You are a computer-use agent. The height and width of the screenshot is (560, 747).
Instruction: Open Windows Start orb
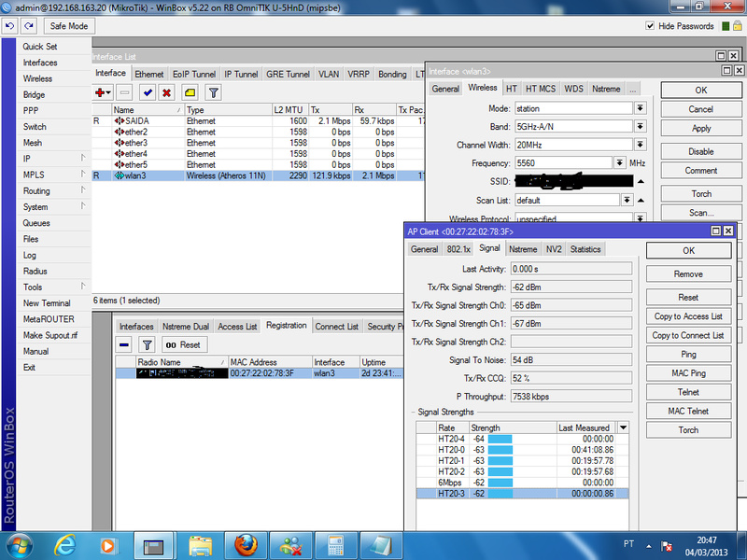tap(20, 546)
